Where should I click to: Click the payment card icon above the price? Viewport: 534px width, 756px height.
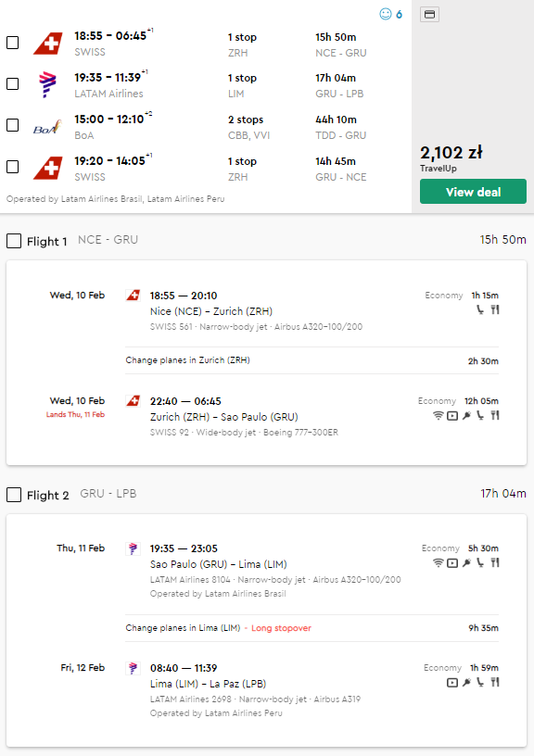coord(429,15)
